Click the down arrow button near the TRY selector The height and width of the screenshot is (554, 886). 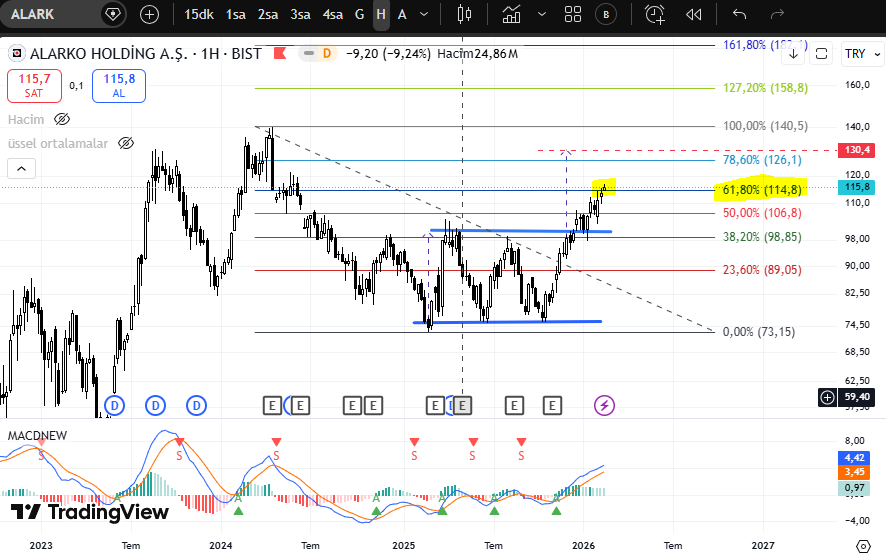(793, 54)
